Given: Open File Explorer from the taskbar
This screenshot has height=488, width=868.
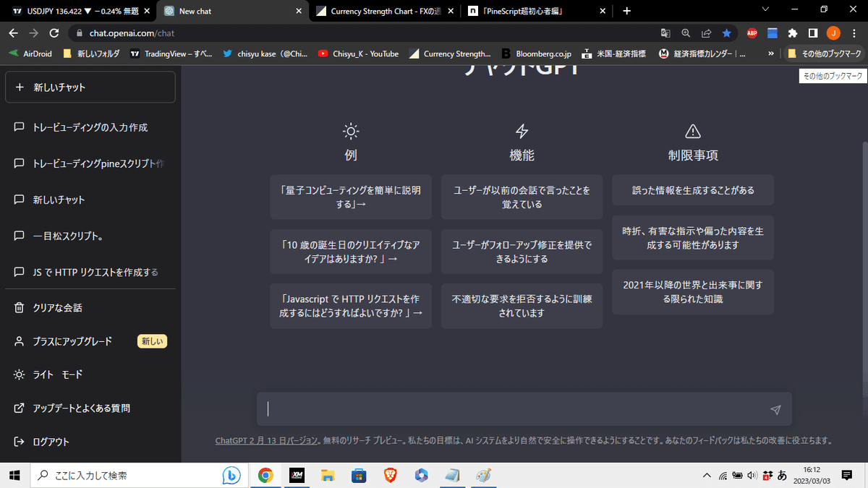Looking at the screenshot, I should click(328, 475).
